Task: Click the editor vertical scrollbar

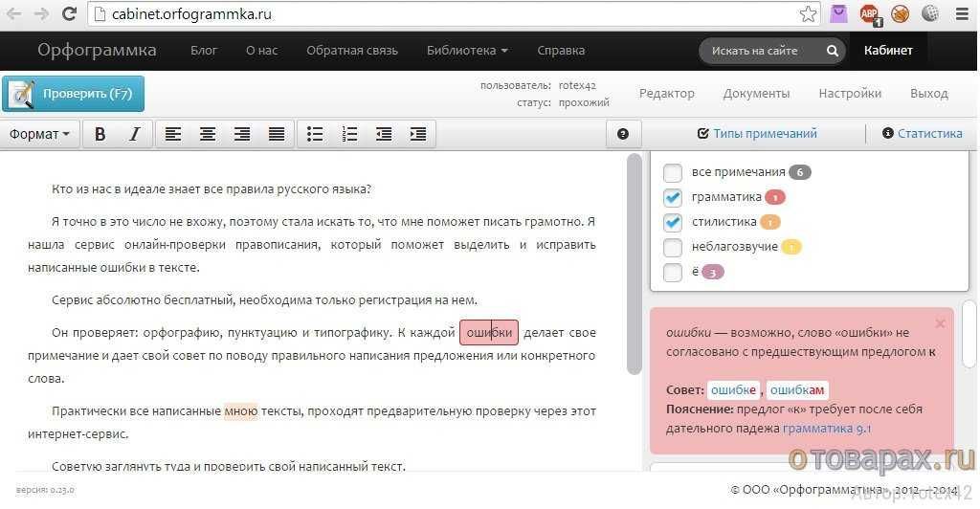Action: (x=634, y=265)
